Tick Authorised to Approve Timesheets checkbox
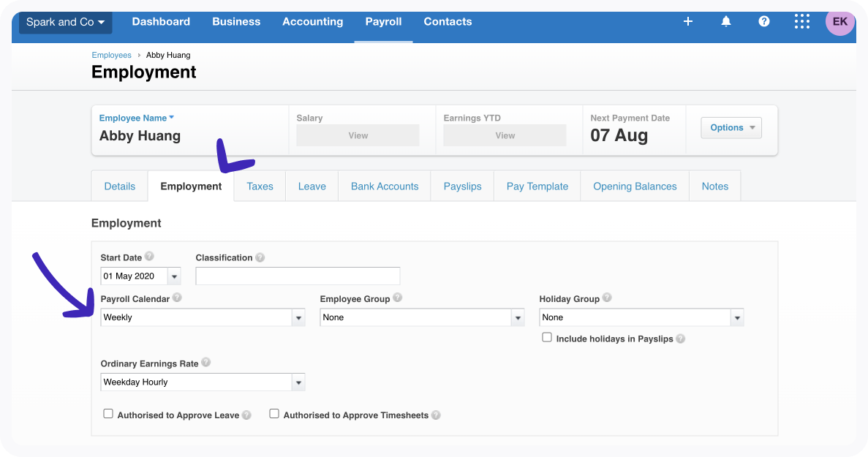 pos(274,414)
